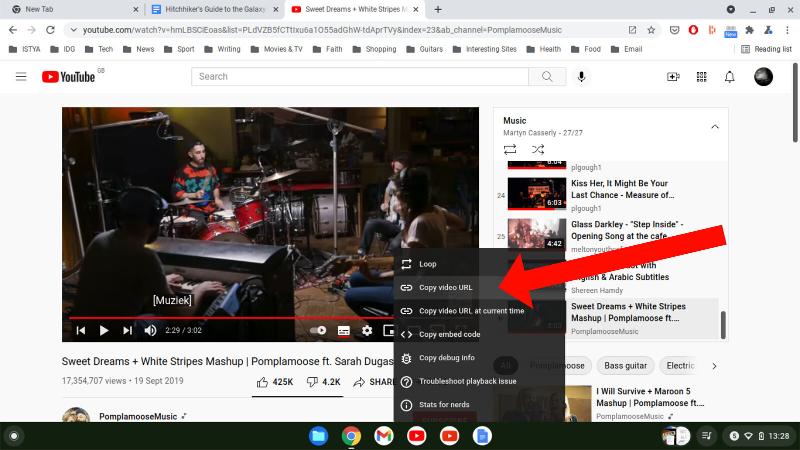This screenshot has height=450, width=800.
Task: Open the Writing bookmark folder
Action: click(222, 49)
